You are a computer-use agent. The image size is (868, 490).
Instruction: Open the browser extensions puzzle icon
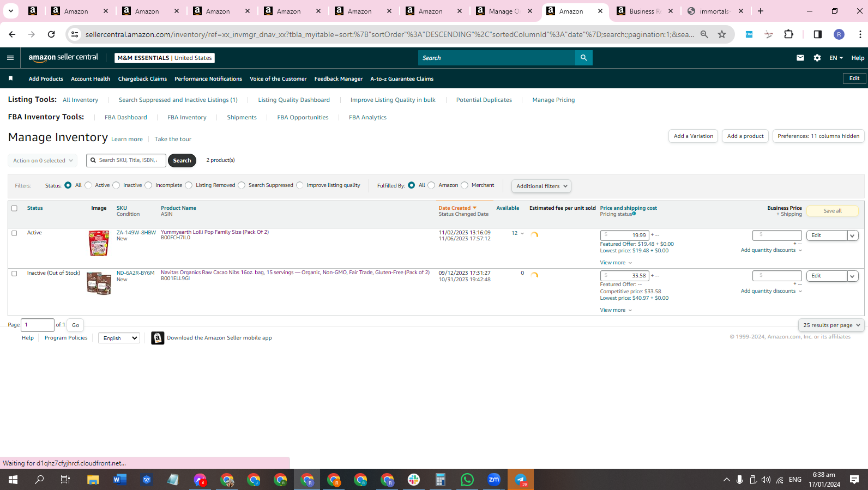tap(789, 34)
